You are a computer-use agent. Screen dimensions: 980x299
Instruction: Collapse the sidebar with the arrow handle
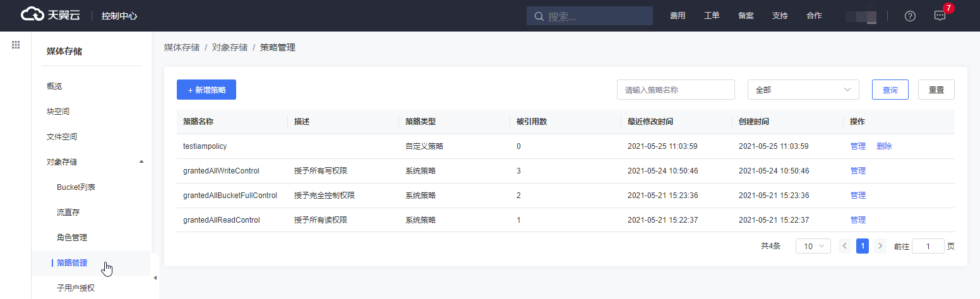click(x=155, y=278)
